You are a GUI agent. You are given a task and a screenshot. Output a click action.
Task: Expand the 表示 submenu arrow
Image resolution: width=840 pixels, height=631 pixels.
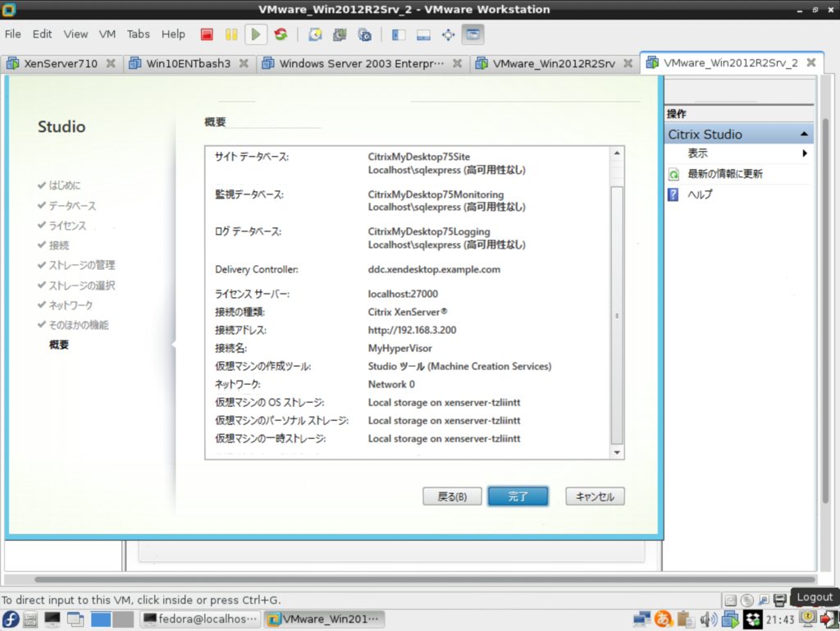[805, 153]
